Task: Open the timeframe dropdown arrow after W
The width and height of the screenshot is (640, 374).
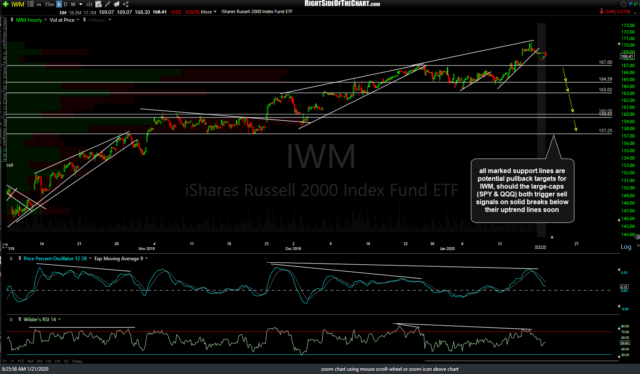Action: tap(80, 4)
